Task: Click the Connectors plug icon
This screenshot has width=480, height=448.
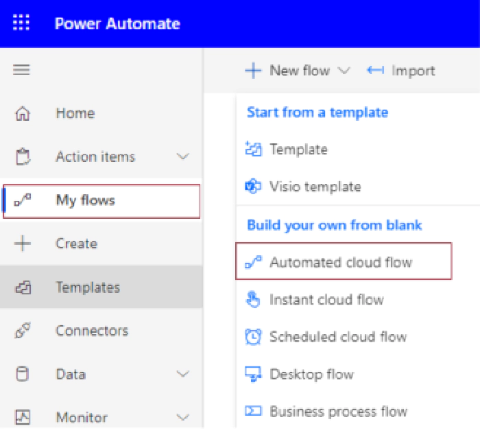Action: click(x=23, y=331)
